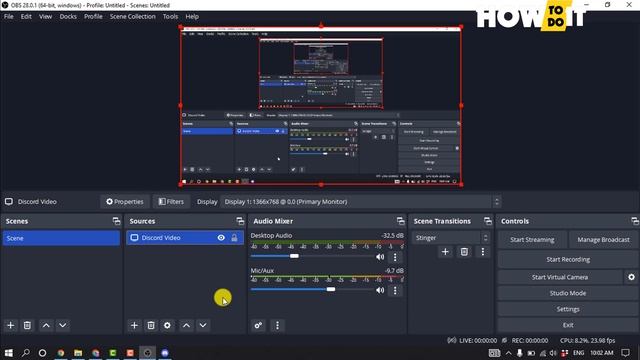Add a scene transition with the plus icon
Viewport: 640px width, 360px height.
click(x=445, y=252)
